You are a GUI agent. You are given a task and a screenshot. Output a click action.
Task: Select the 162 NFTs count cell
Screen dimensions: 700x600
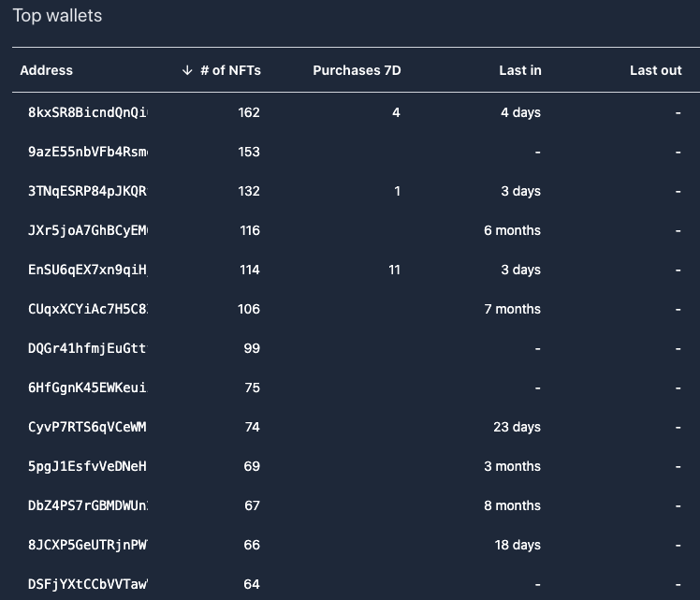click(x=249, y=112)
